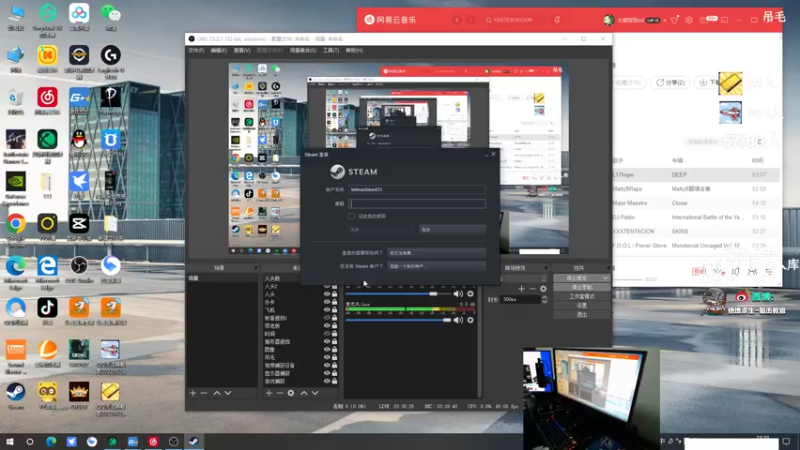
Task: Click the 分享 share button in NetEase Music
Action: 670,83
